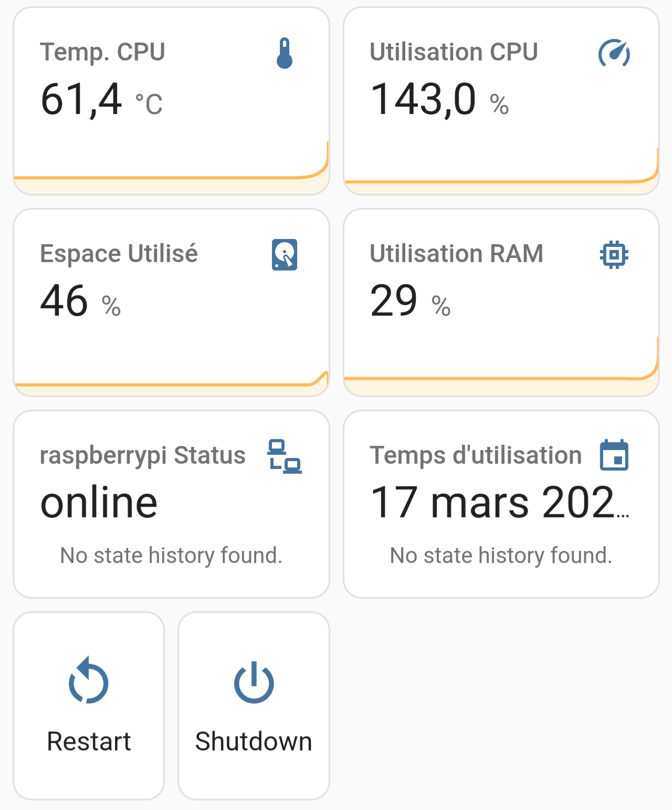Click the thermometer icon on Temp. CPU card
672x810 pixels.
click(x=285, y=53)
